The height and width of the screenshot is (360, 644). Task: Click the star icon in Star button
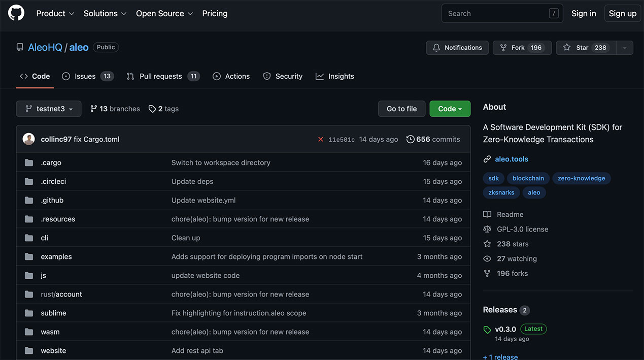click(567, 48)
